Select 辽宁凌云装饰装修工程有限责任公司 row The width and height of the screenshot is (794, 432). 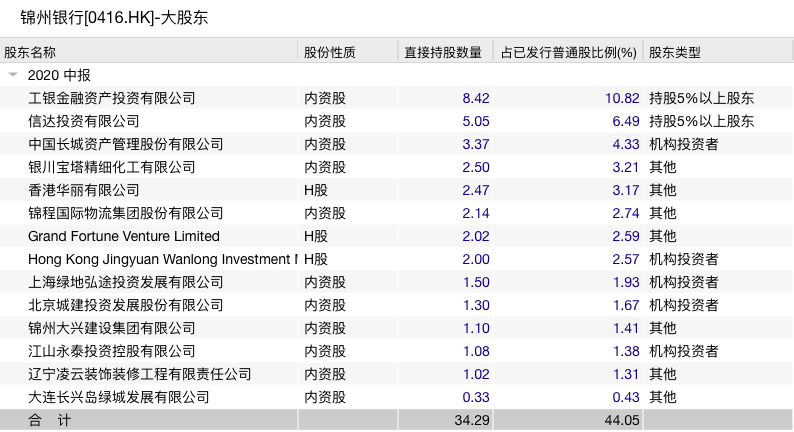click(397, 374)
